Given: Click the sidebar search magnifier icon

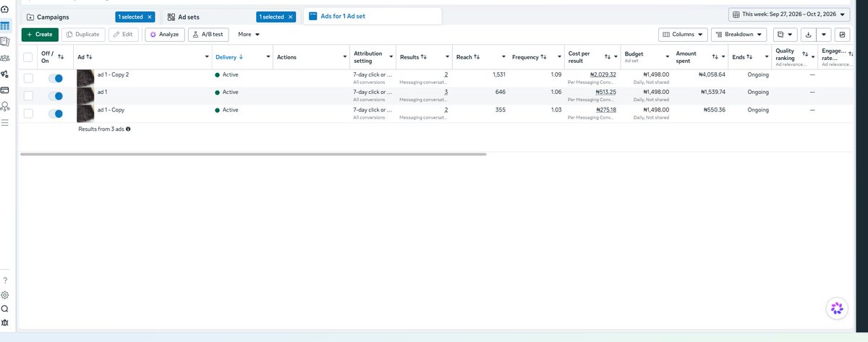Looking at the screenshot, I should point(5,309).
